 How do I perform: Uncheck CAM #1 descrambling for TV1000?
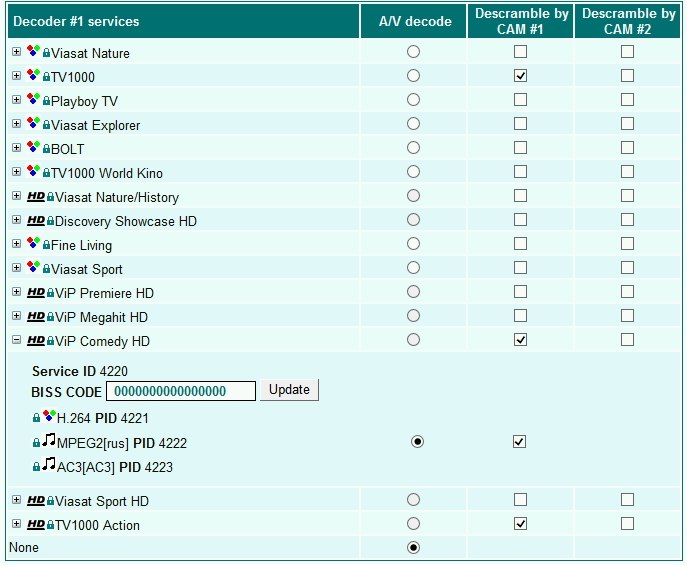pyautogui.click(x=520, y=76)
